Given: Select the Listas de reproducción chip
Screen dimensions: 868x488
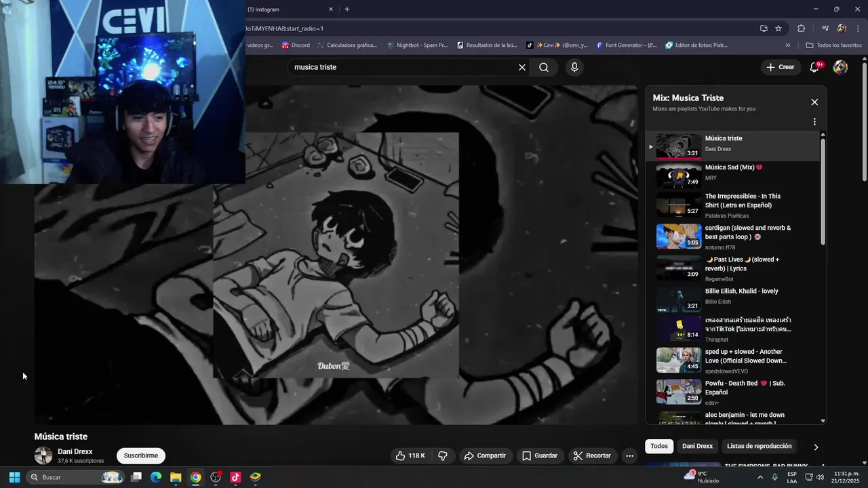Looking at the screenshot, I should pyautogui.click(x=759, y=446).
